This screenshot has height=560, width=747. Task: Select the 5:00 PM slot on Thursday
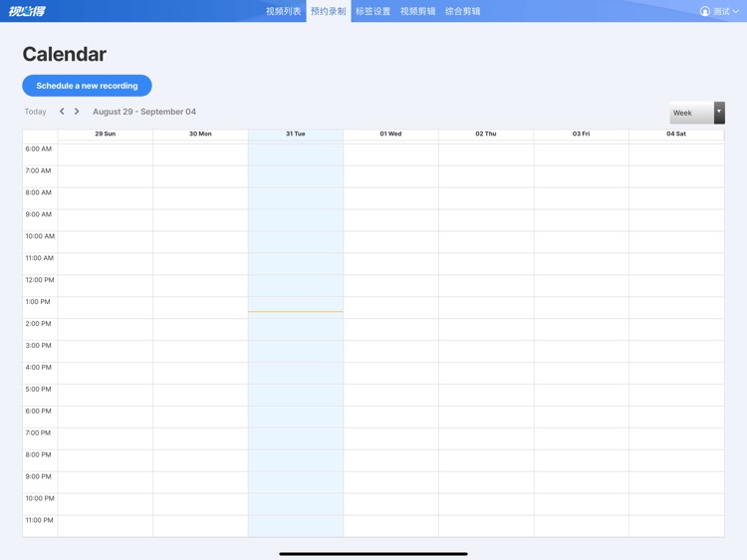pos(486,396)
